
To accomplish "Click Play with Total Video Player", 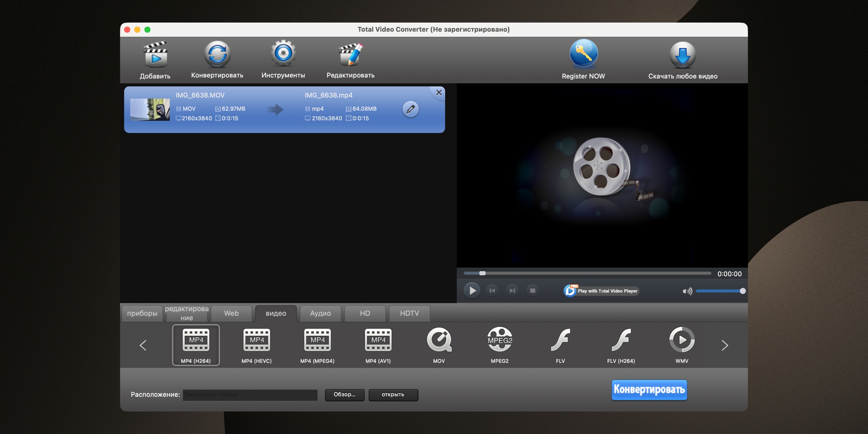I will coord(601,291).
